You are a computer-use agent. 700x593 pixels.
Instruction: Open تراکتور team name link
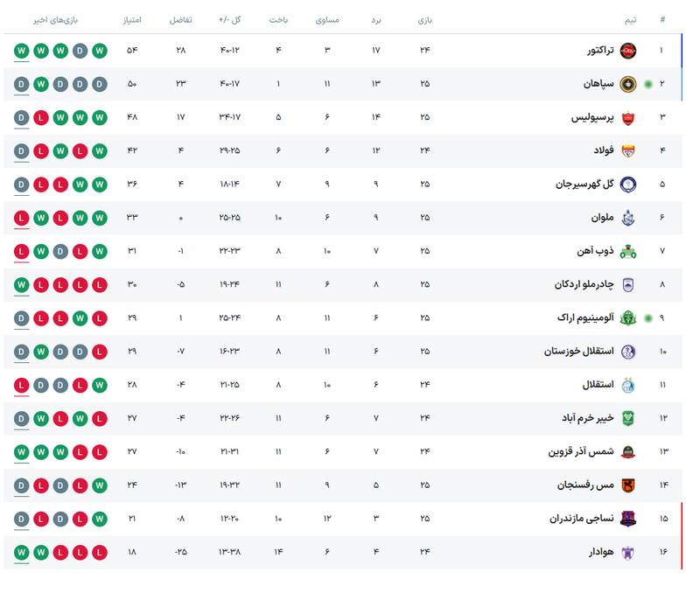coord(600,51)
